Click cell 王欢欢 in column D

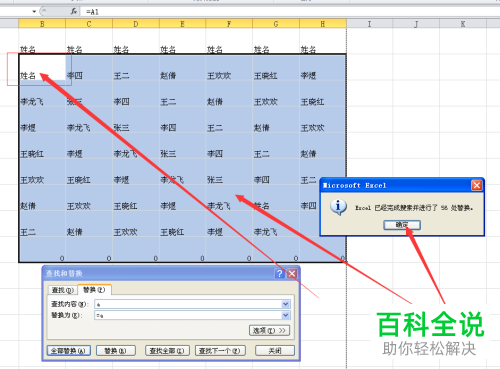click(x=136, y=224)
